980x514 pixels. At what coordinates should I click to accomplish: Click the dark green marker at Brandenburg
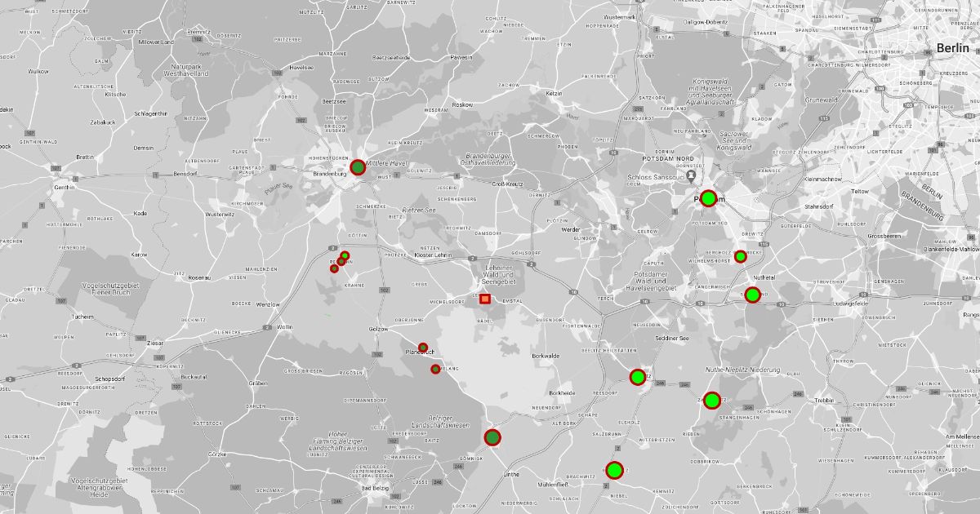tap(358, 167)
